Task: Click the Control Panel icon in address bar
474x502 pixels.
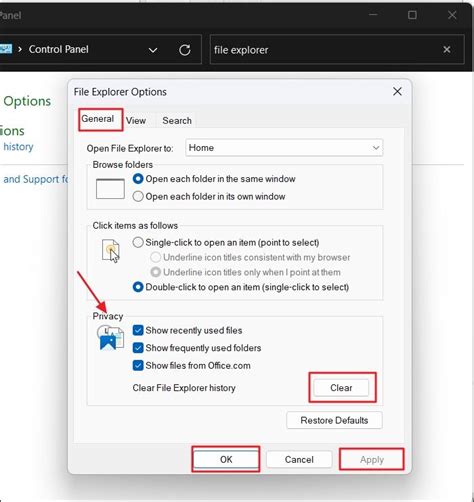Action: (6, 49)
